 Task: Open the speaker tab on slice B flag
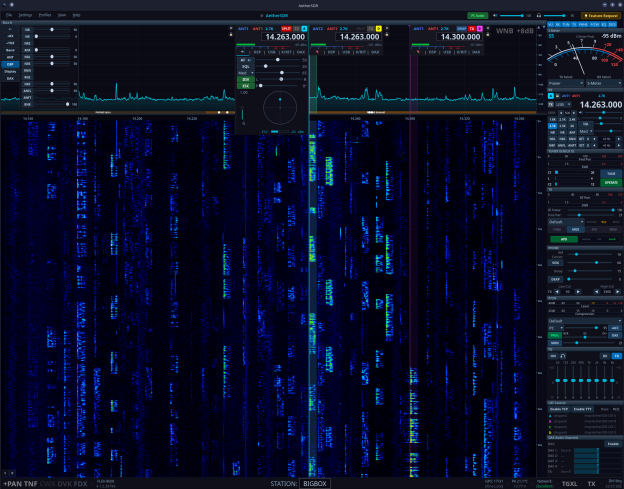click(418, 52)
